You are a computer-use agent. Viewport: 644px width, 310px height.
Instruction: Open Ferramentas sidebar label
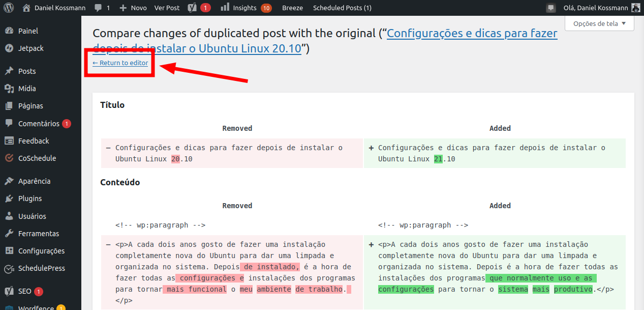(x=39, y=234)
